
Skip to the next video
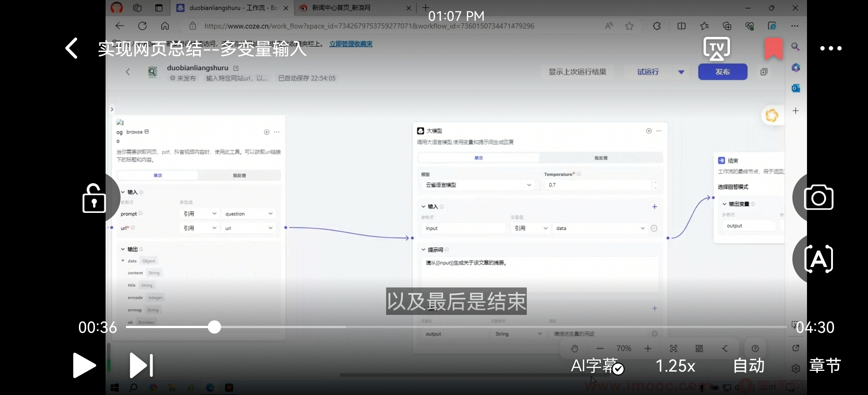(141, 365)
